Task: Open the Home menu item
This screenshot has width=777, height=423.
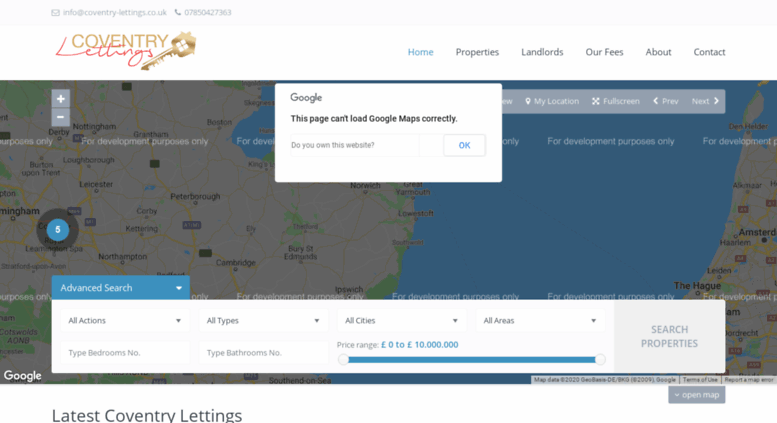Action: pos(420,52)
